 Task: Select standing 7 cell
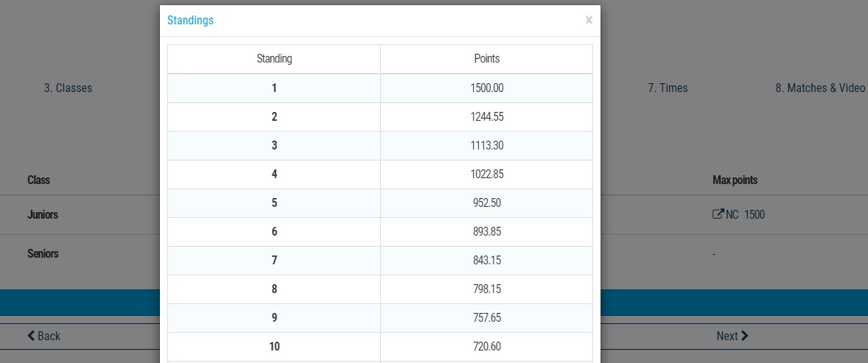[274, 261]
